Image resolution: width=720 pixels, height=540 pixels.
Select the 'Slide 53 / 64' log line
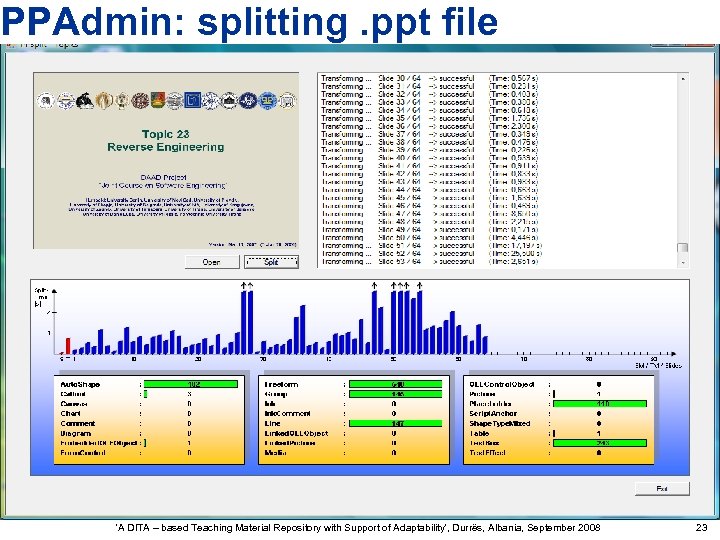click(x=429, y=262)
